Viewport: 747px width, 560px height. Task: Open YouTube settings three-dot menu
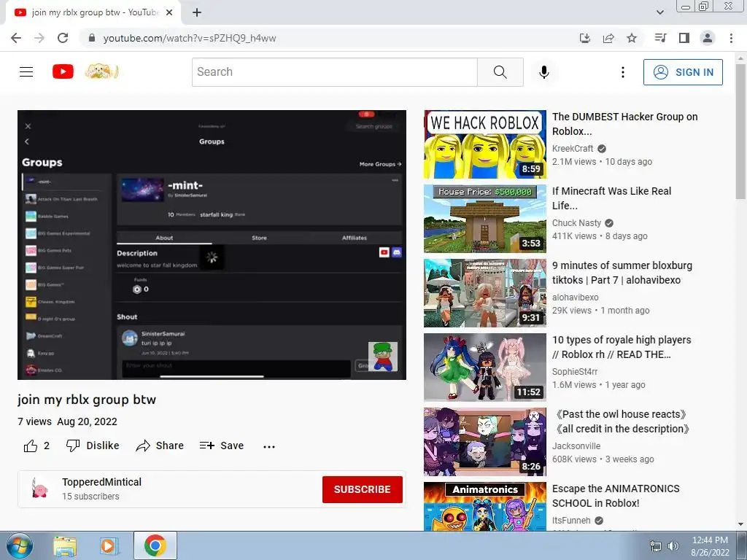623,72
